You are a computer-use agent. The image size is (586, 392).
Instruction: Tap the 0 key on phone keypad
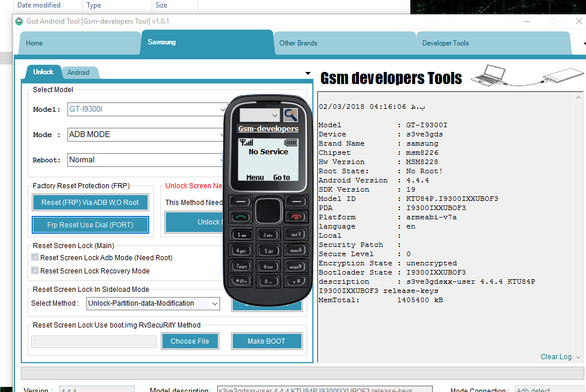pos(269,281)
